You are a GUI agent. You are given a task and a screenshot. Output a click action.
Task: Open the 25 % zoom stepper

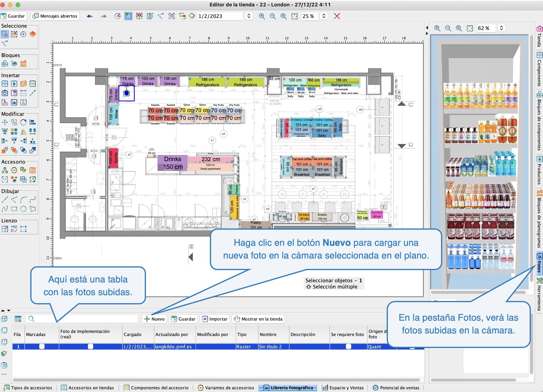pyautogui.click(x=324, y=16)
